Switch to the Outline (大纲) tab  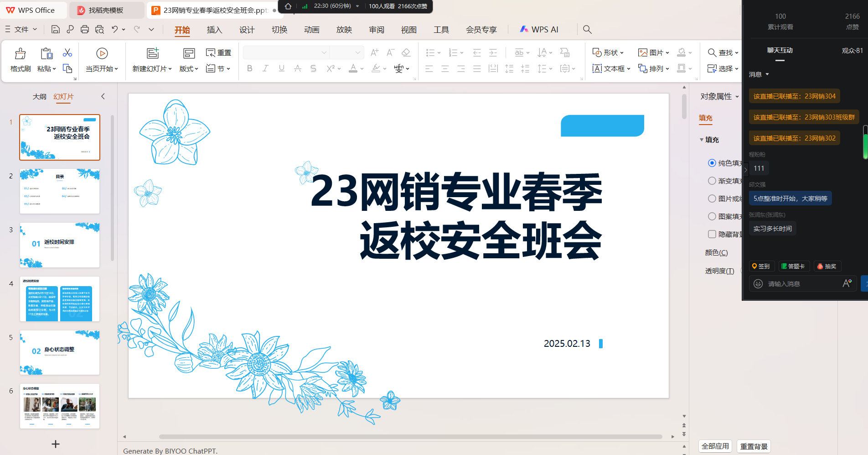pos(39,96)
